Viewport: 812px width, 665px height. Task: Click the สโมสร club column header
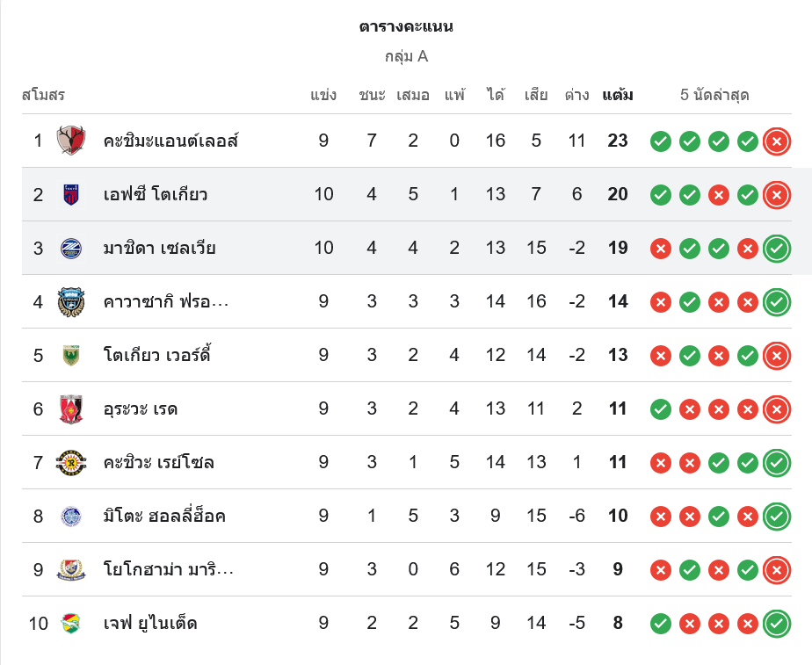pyautogui.click(x=43, y=95)
